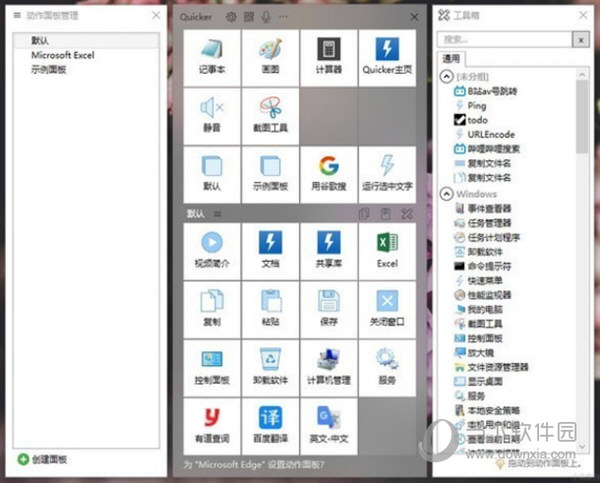This screenshot has width=600, height=483.
Task: Open the 共享库 shared library tile
Action: pos(329,252)
